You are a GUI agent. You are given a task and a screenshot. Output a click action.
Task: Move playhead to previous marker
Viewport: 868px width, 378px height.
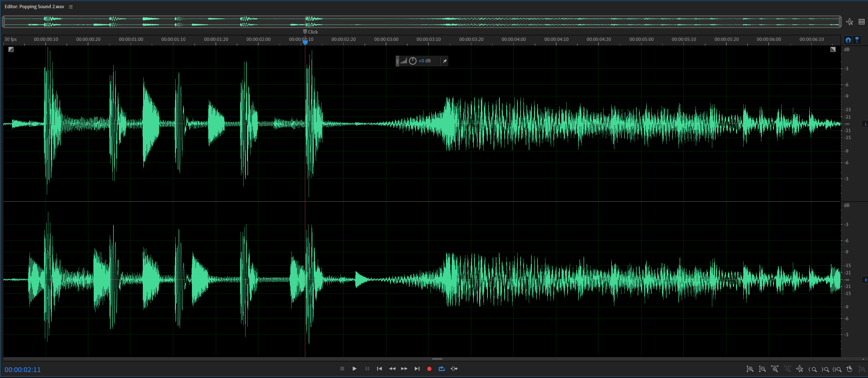pos(380,369)
